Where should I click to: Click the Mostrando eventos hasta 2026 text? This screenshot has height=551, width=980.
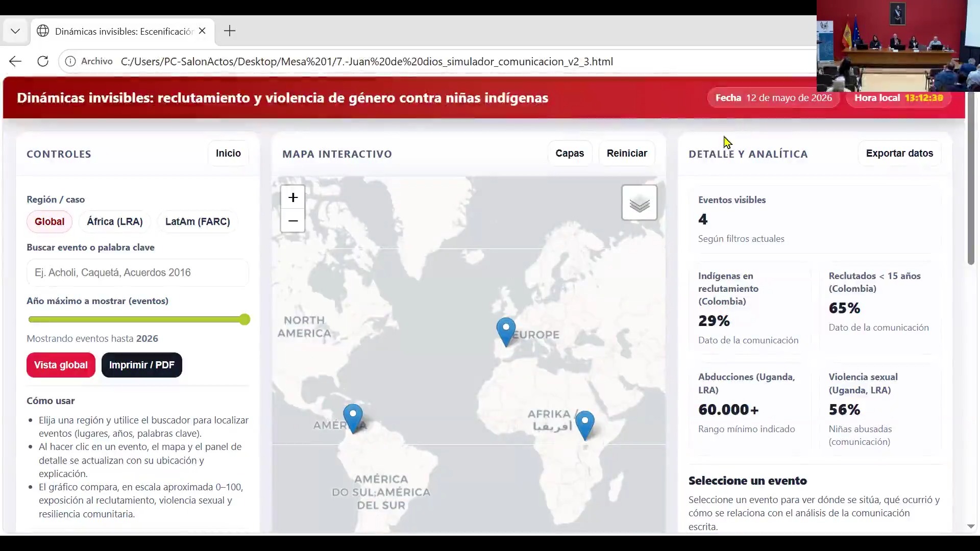[92, 338]
